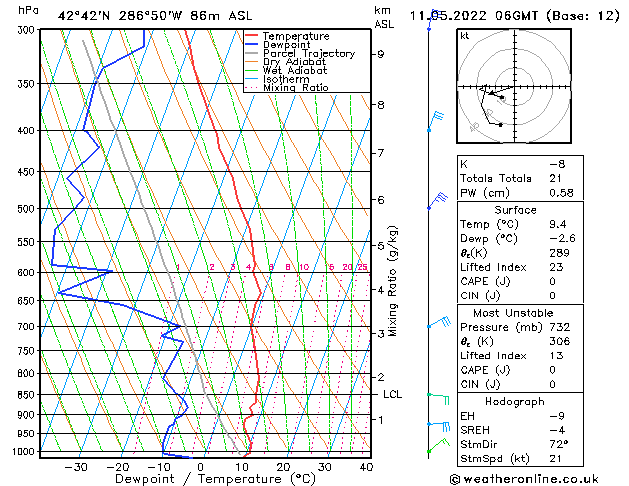Click the wind barb at 700 hPa
629x486 pixels.
(439, 322)
